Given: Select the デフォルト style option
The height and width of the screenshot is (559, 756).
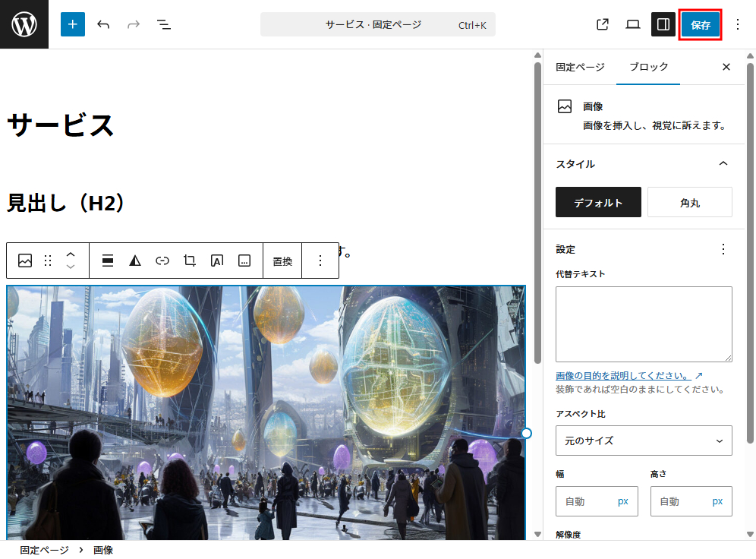Looking at the screenshot, I should click(x=598, y=202).
